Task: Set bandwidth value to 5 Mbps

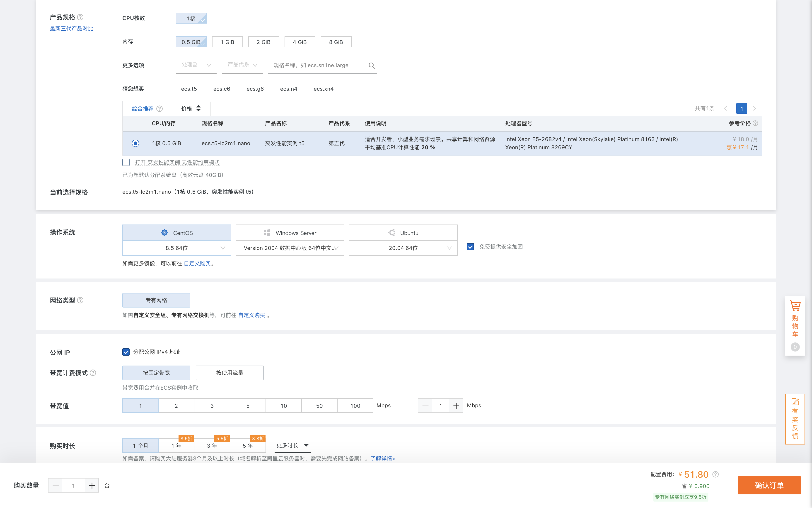Action: tap(248, 405)
